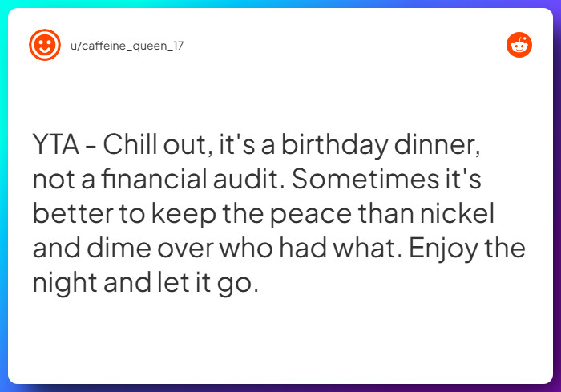The image size is (561, 392).
Task: Click the phrase "let it go"
Action: [208, 283]
